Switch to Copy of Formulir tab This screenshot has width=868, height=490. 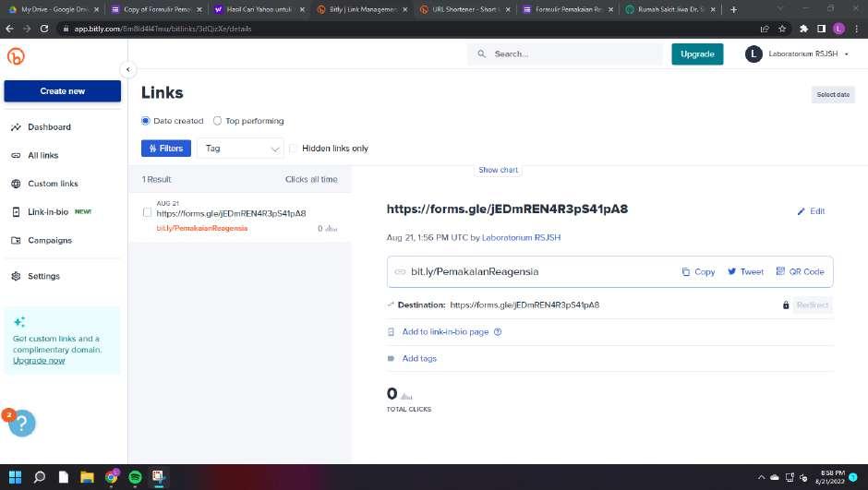157,9
